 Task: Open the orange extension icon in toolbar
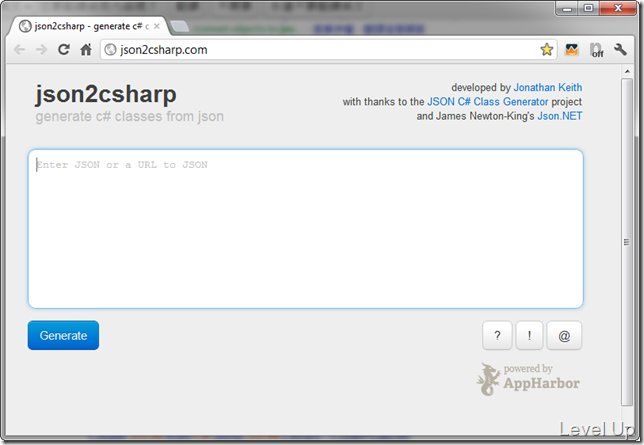572,50
